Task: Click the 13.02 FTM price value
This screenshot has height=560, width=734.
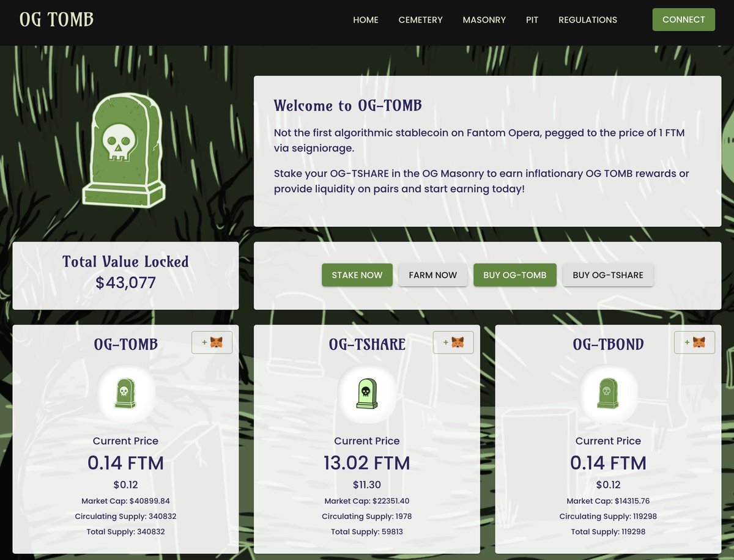Action: pos(367,463)
